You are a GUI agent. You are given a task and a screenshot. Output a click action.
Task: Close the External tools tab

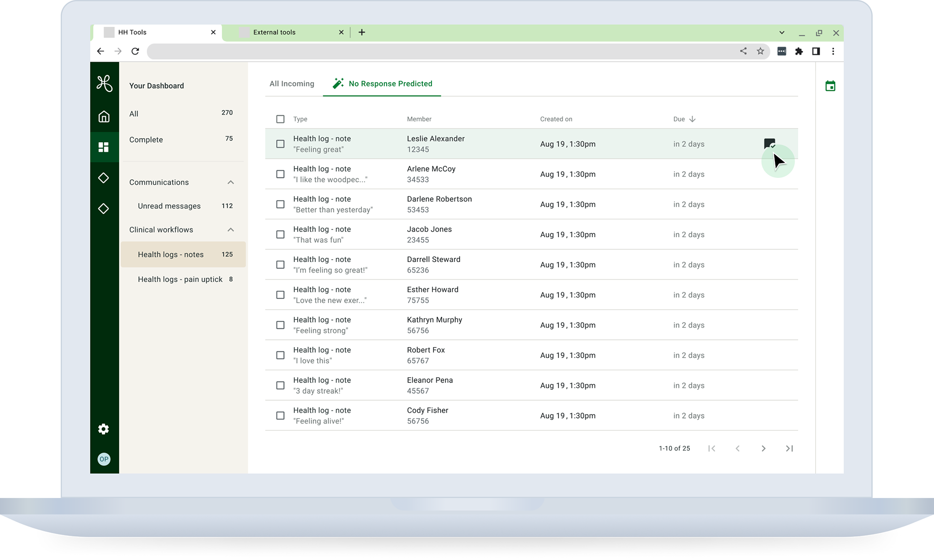[341, 32]
